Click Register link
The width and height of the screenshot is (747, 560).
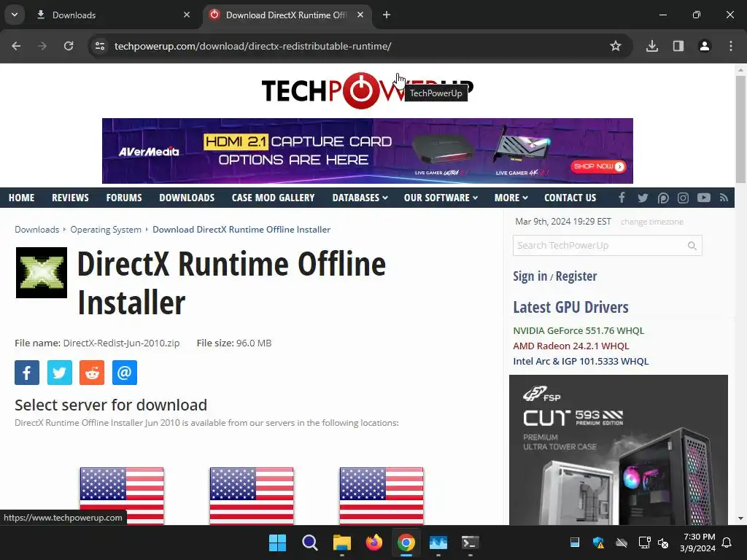576,276
